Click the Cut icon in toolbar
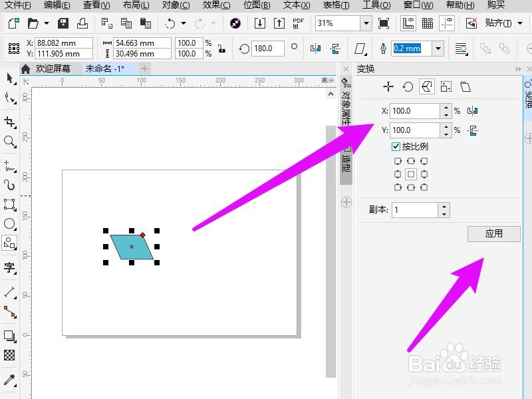532x399 pixels. click(106, 23)
